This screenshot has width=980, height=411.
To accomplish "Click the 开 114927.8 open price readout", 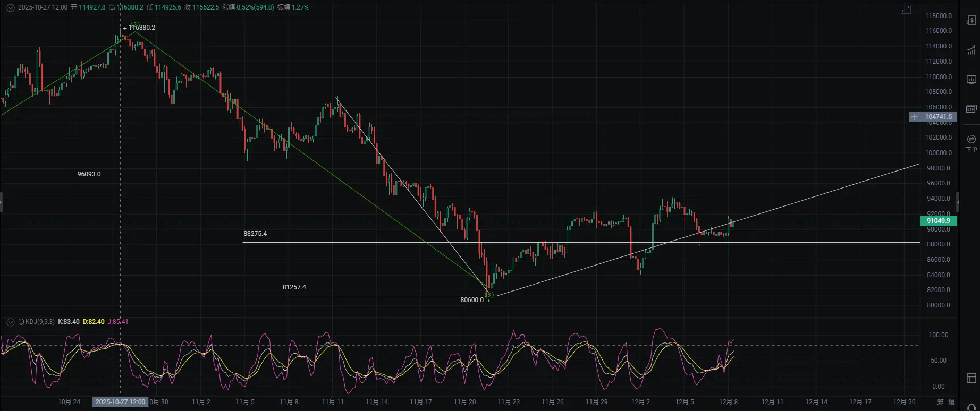I will click(x=88, y=7).
